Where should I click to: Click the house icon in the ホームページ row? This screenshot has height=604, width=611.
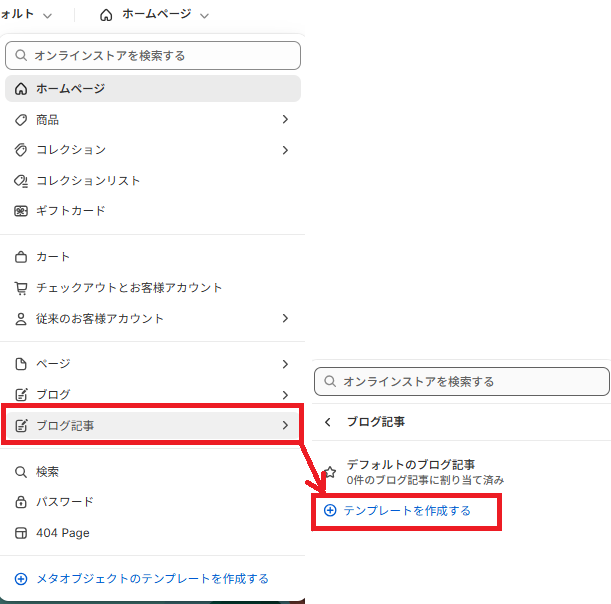tap(21, 89)
